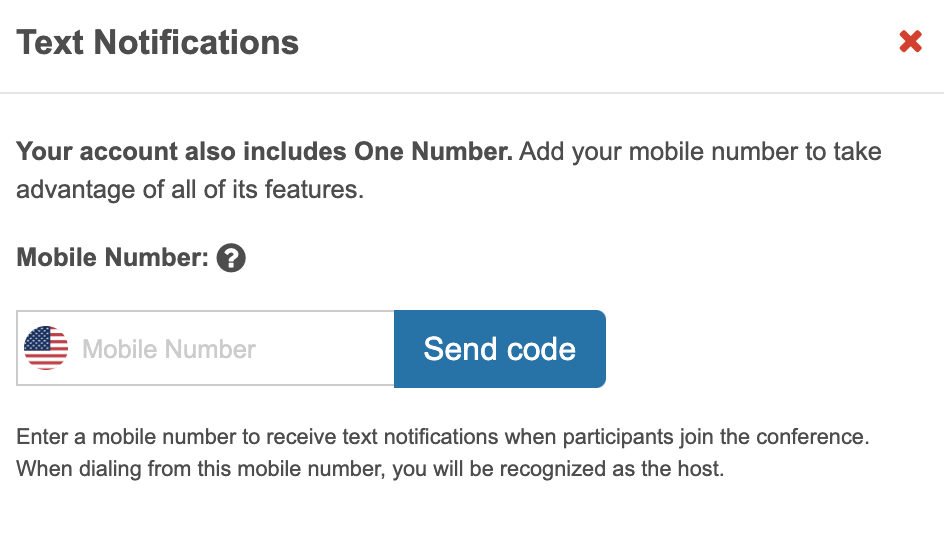Close the Text Notifications dialog

pos(910,42)
